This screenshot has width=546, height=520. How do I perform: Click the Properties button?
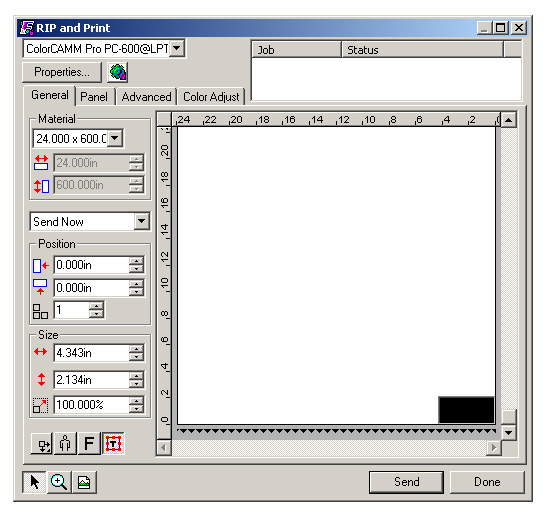pyautogui.click(x=62, y=72)
